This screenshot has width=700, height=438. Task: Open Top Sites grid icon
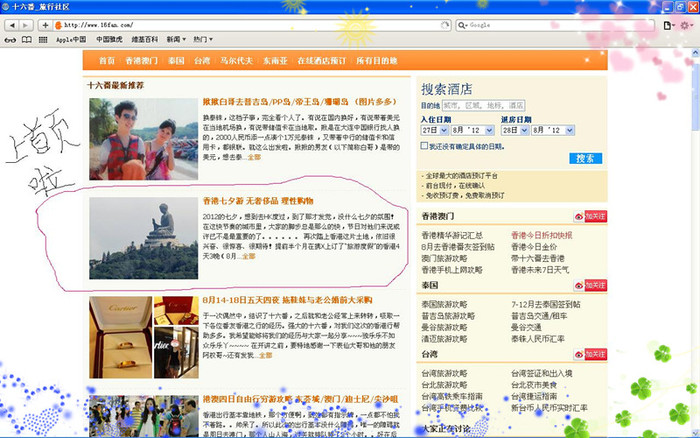(x=43, y=40)
